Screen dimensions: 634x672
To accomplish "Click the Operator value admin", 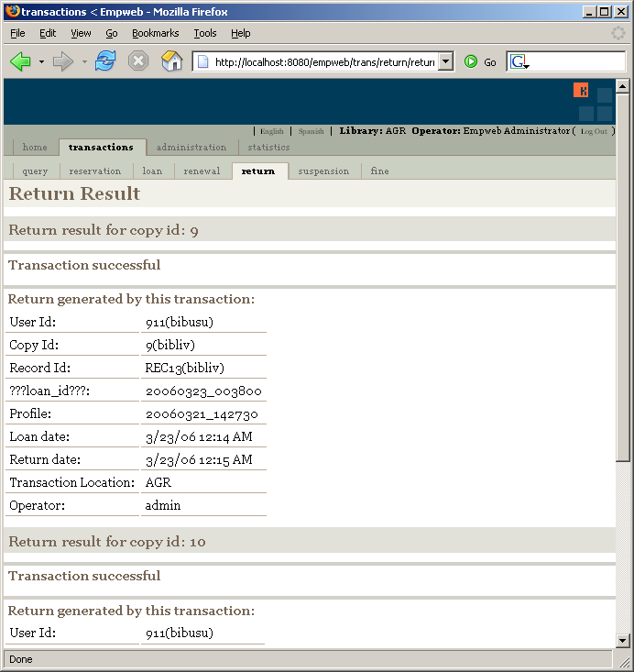I will [163, 506].
